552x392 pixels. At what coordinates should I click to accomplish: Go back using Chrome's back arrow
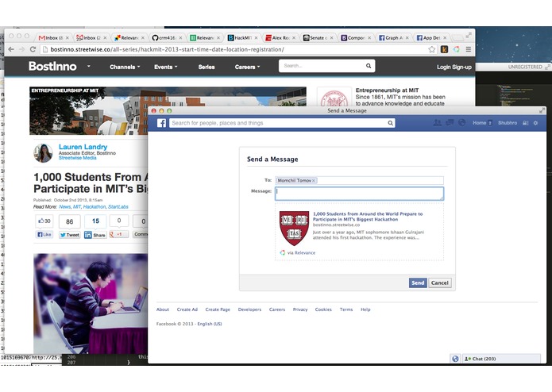(11, 49)
